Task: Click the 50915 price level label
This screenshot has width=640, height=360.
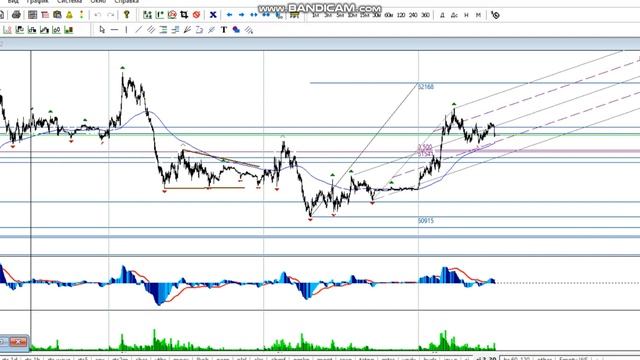Action: coord(426,221)
